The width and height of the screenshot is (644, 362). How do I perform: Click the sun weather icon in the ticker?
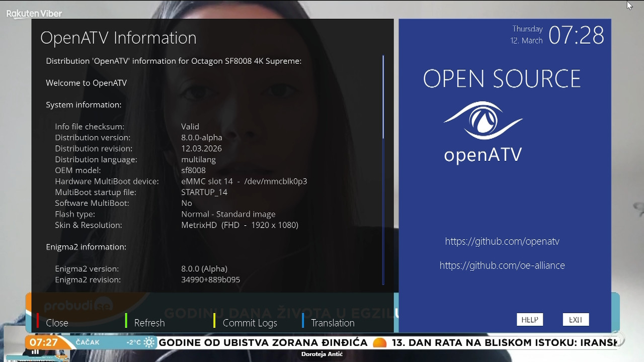pos(149,342)
